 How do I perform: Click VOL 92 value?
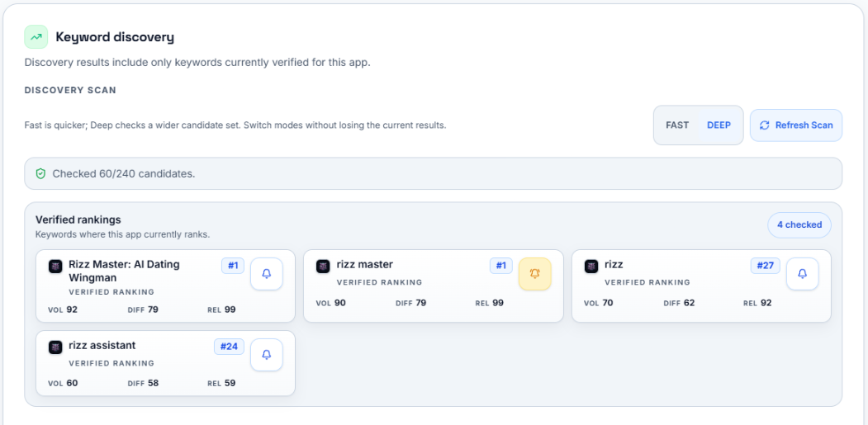pyautogui.click(x=63, y=309)
